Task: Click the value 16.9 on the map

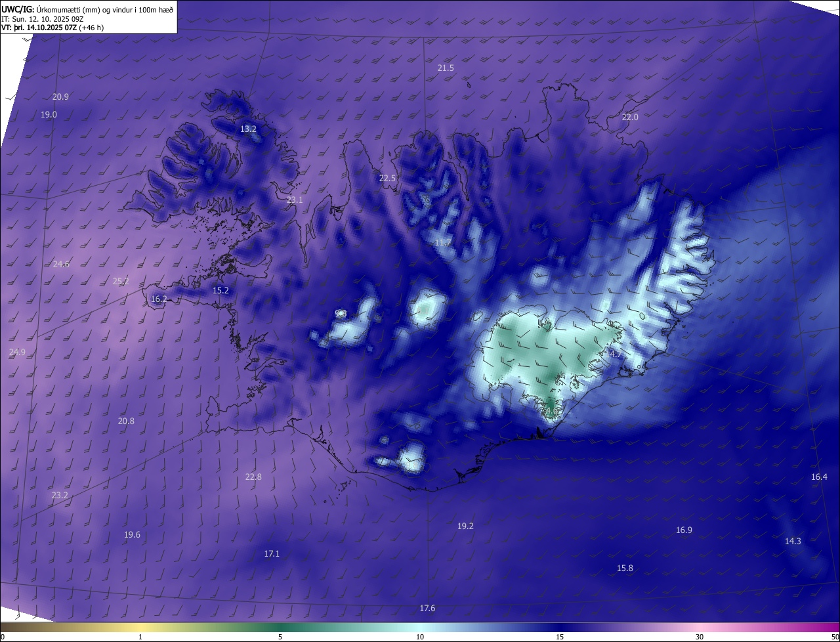Action: pos(684,530)
